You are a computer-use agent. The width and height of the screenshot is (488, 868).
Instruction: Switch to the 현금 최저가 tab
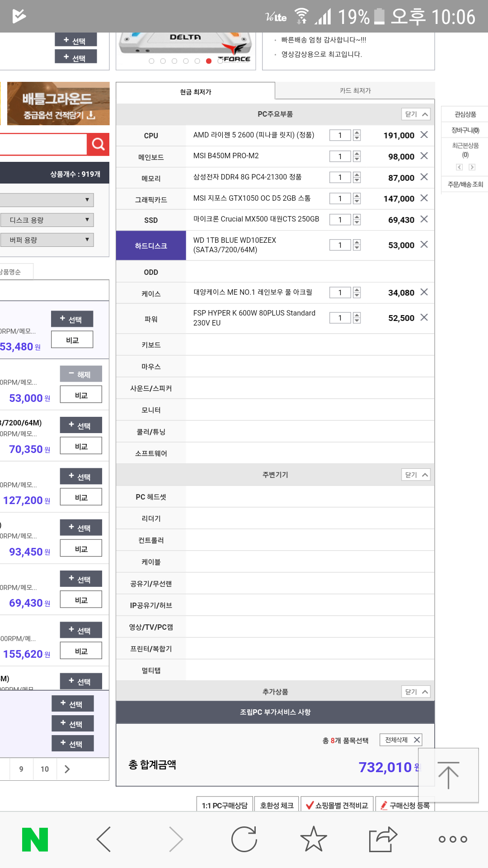pyautogui.click(x=196, y=92)
